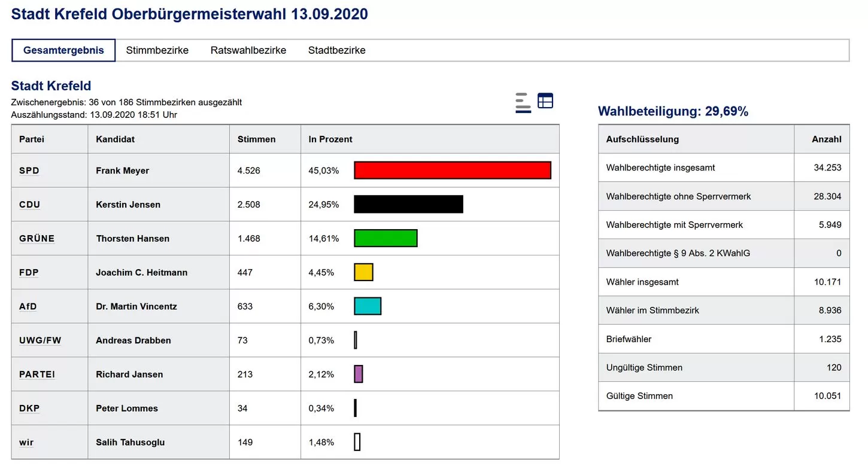Click the DKP party abbreviation
Screen dimensions: 868x469
coord(29,409)
